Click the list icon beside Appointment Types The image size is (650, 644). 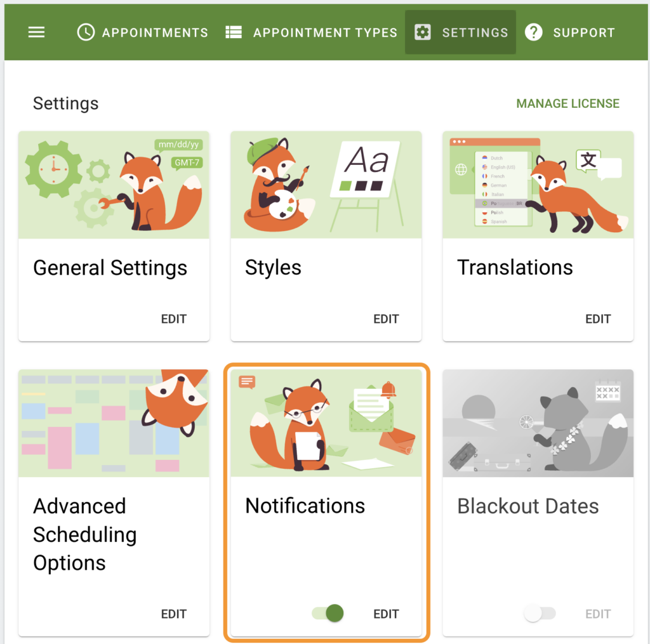[x=234, y=32]
